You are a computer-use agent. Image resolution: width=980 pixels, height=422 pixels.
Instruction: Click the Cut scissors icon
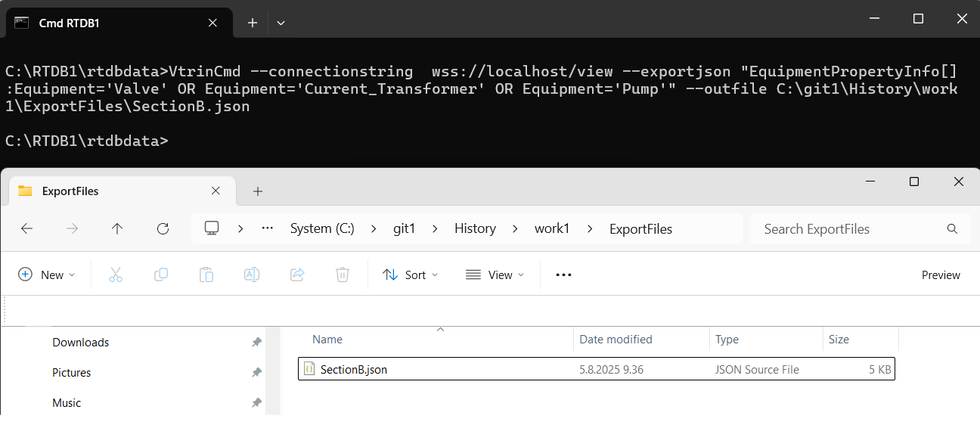(x=116, y=275)
